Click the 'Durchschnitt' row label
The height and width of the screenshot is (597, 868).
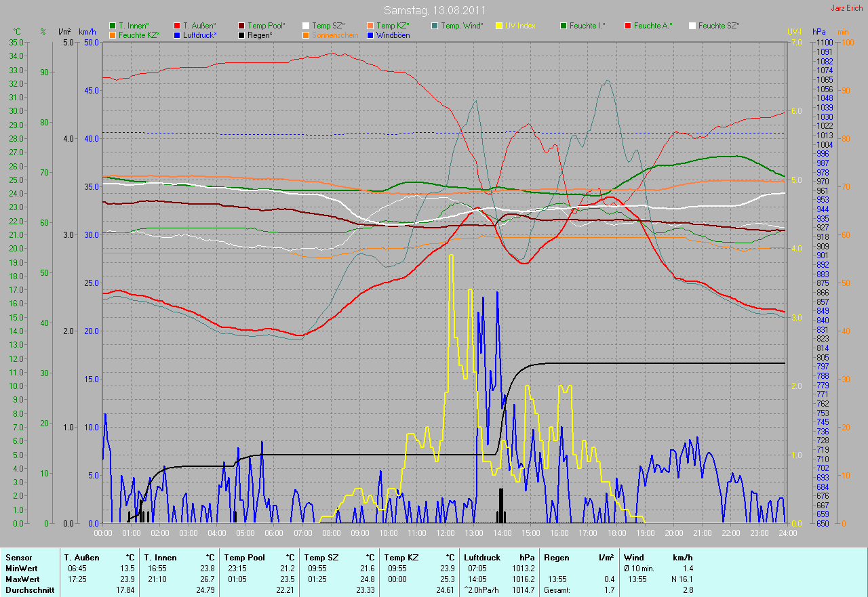pos(29,590)
